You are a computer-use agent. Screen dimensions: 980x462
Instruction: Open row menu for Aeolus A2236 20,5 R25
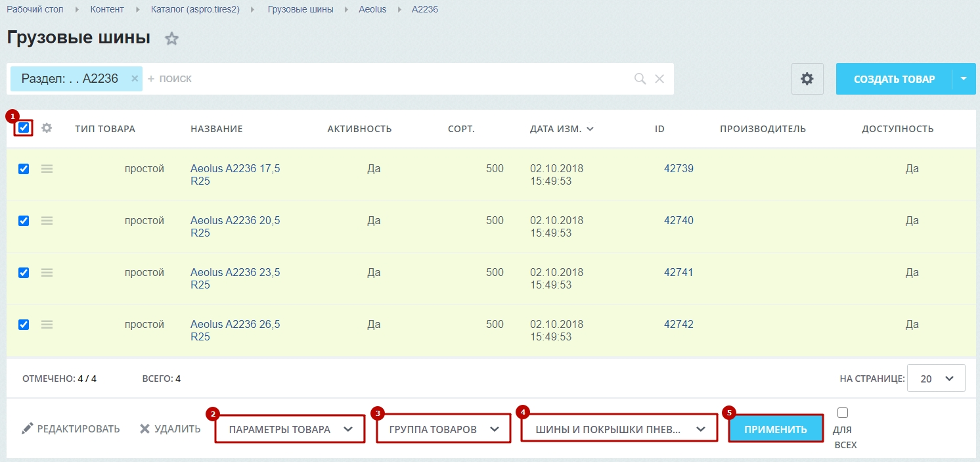47,221
